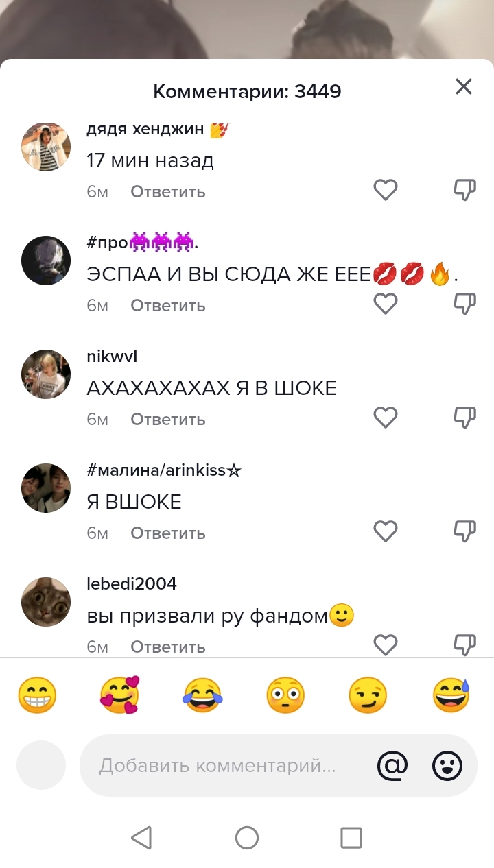Dislike nikwvl's comment
The image size is (494, 868).
pyautogui.click(x=465, y=417)
